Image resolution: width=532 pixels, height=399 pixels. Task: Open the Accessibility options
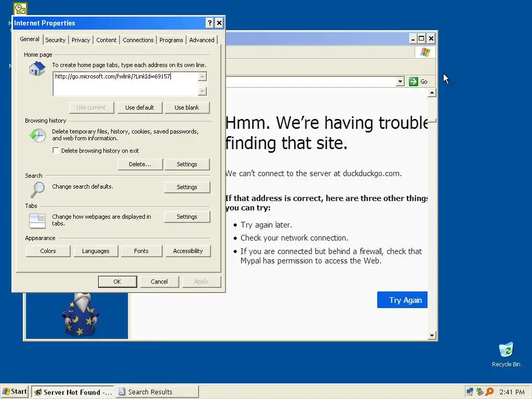(188, 251)
